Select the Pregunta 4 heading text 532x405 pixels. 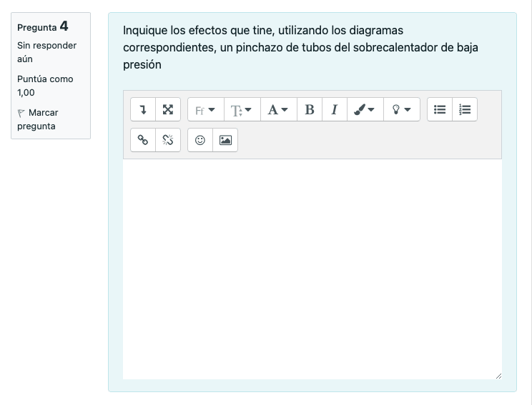[x=43, y=26]
